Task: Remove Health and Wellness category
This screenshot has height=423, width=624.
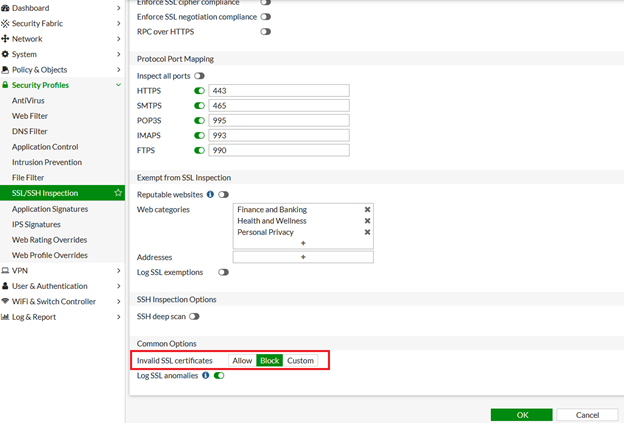Action: 367,221
